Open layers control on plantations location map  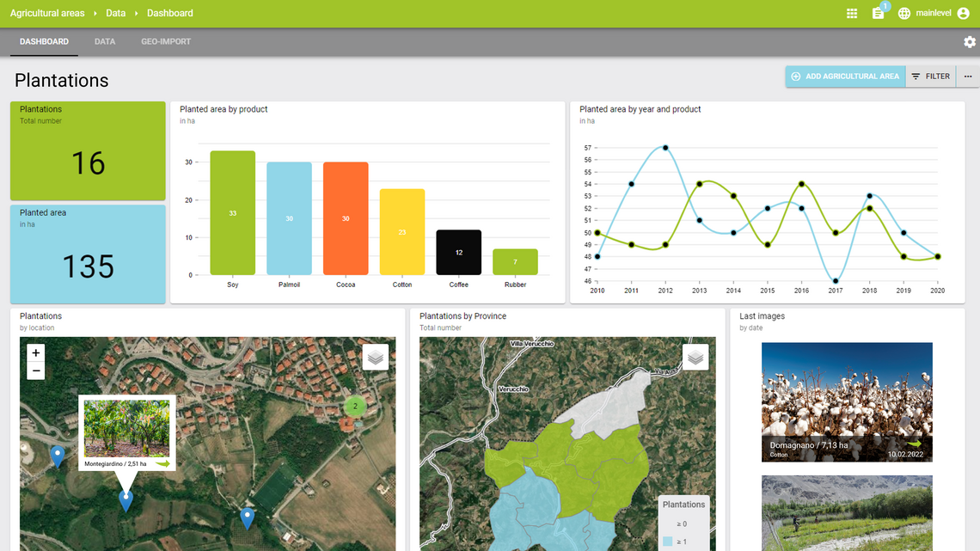[376, 357]
